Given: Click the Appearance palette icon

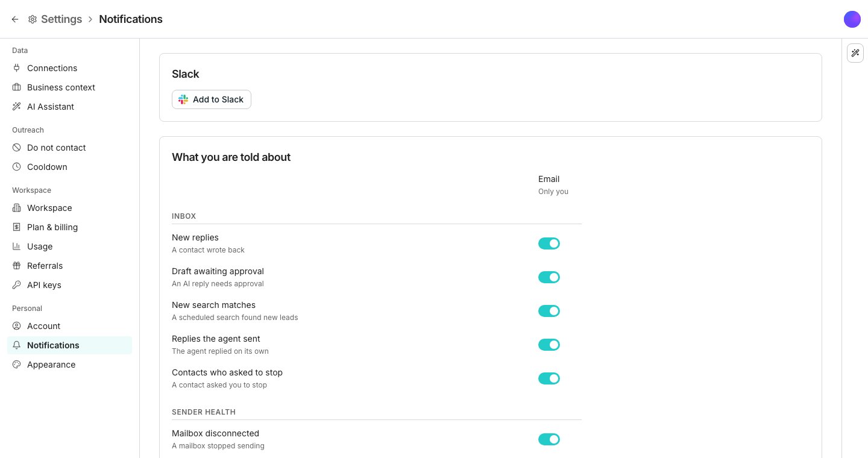Looking at the screenshot, I should click(17, 365).
